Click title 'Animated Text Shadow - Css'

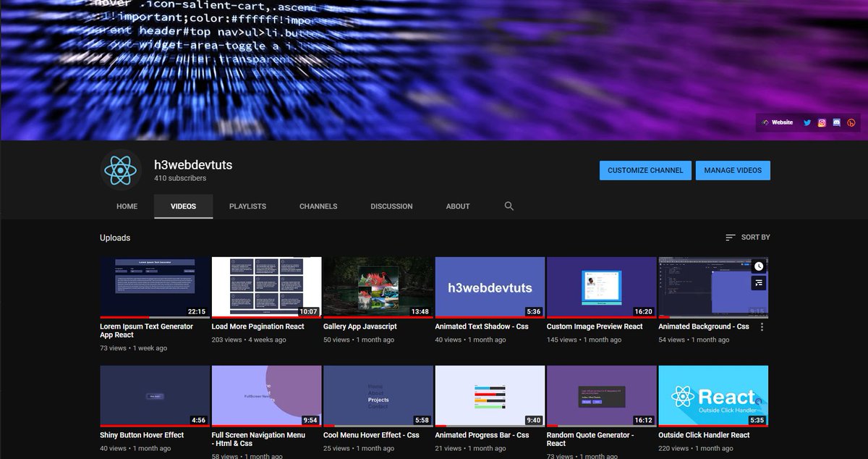482,327
